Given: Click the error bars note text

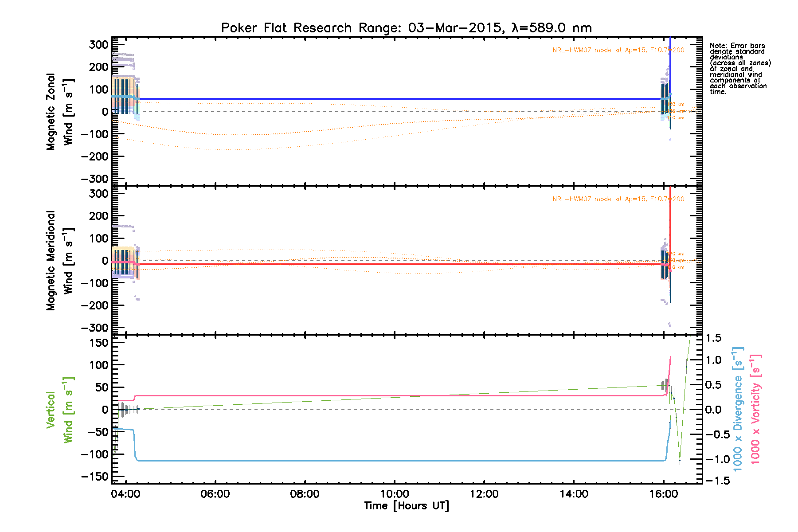Looking at the screenshot, I should point(739,69).
